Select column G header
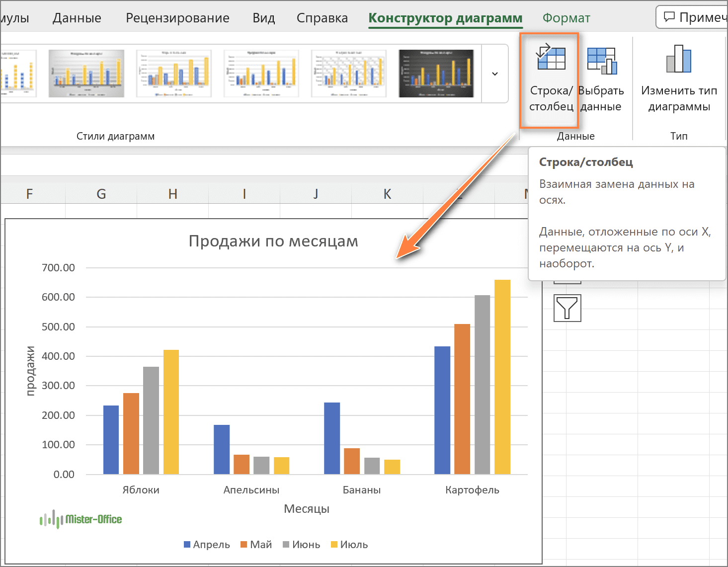 (x=101, y=194)
